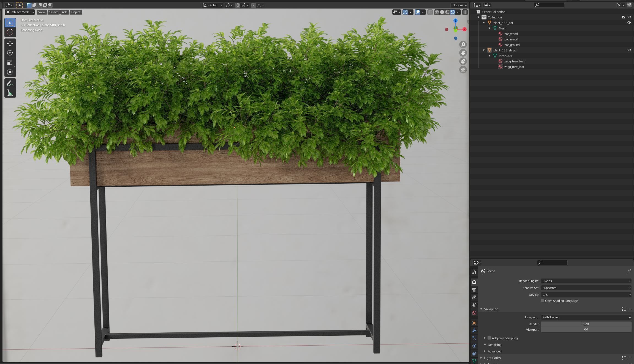Enable Open Shading Language checkbox
This screenshot has height=364, width=634.
click(543, 301)
